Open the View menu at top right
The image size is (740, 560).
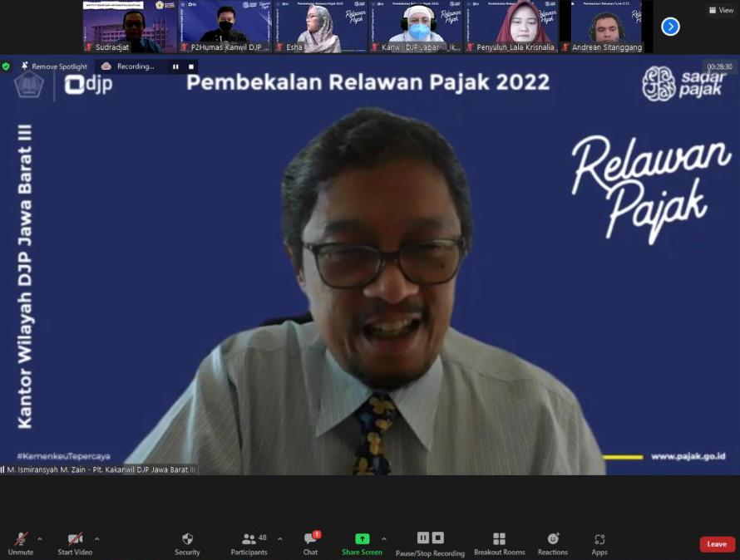click(720, 10)
